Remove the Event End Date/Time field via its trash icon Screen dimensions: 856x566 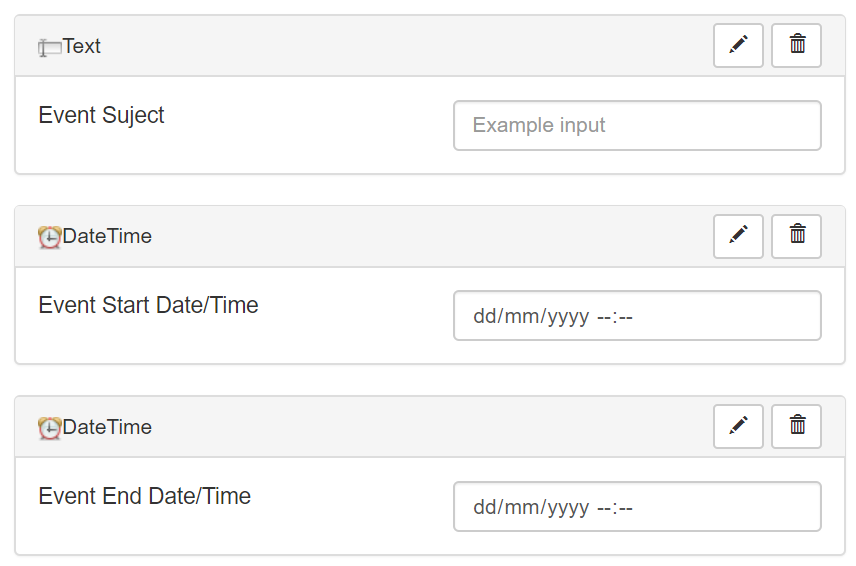[x=796, y=426]
